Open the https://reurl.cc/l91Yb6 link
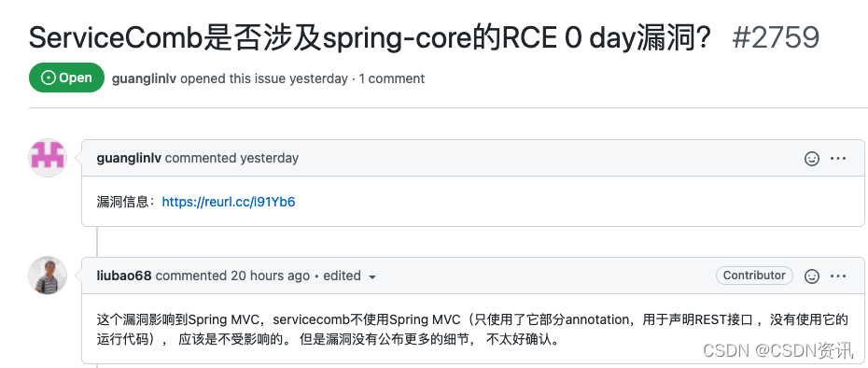The width and height of the screenshot is (868, 368). [x=229, y=202]
